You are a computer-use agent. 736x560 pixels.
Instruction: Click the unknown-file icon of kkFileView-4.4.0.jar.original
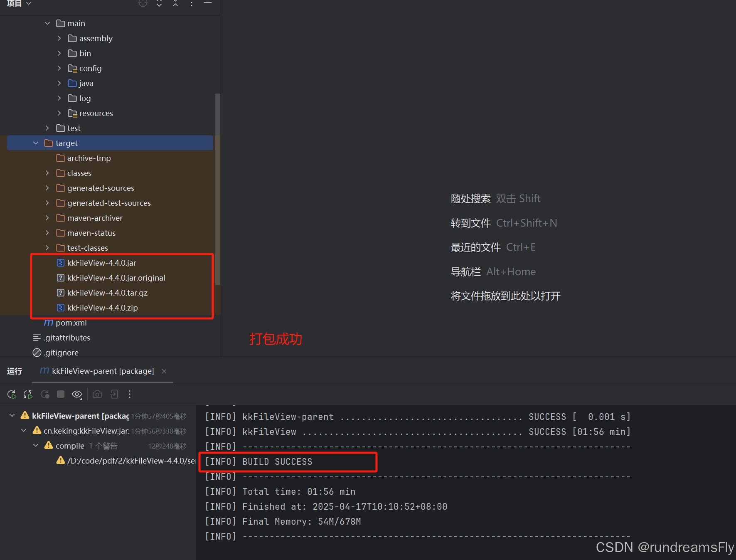61,278
